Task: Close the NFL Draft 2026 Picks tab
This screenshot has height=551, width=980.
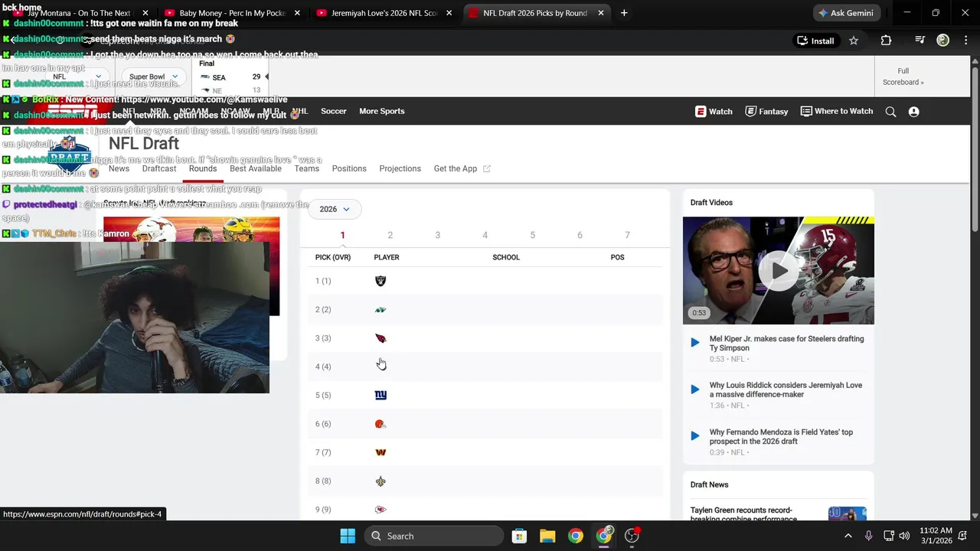Action: 601,13
